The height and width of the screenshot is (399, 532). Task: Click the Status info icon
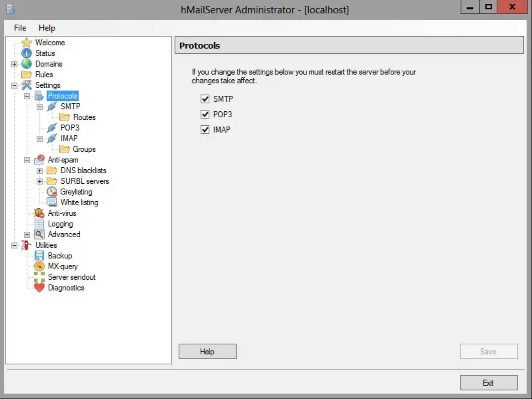27,53
